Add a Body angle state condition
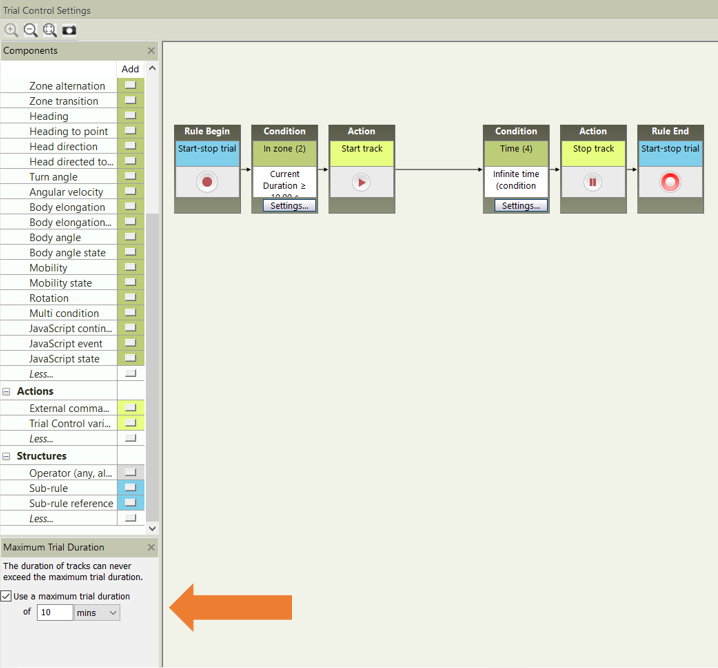 (131, 252)
